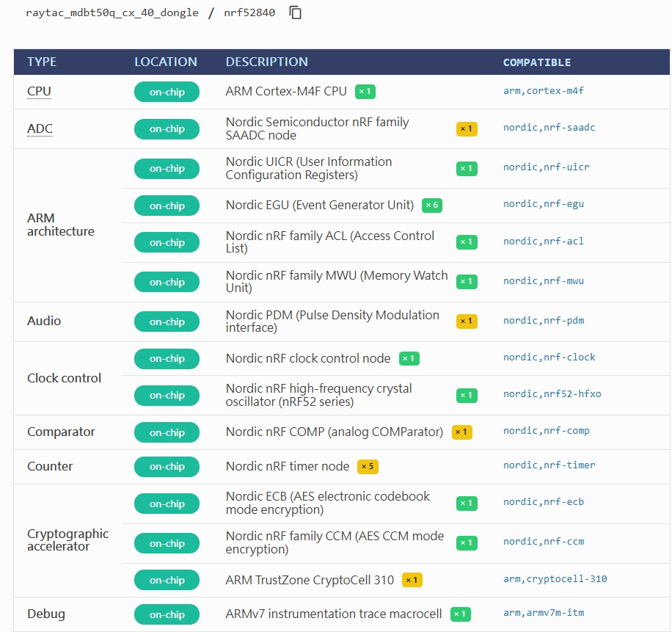This screenshot has width=672, height=632.
Task: Click the ADC type label
Action: (x=40, y=129)
